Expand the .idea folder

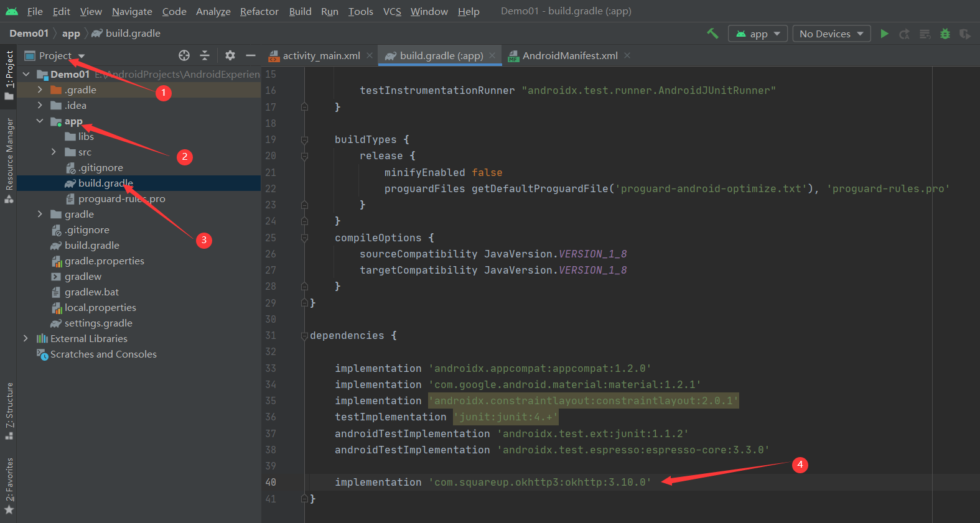(x=40, y=105)
